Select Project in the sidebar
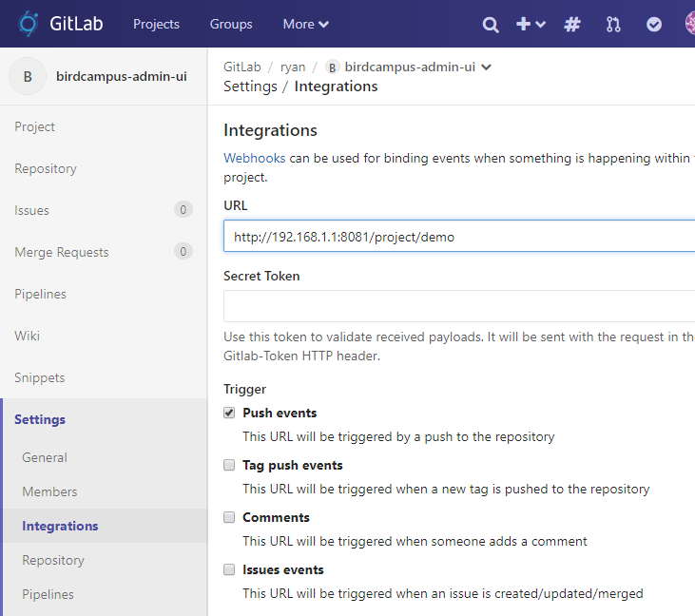This screenshot has width=695, height=616. coord(34,126)
